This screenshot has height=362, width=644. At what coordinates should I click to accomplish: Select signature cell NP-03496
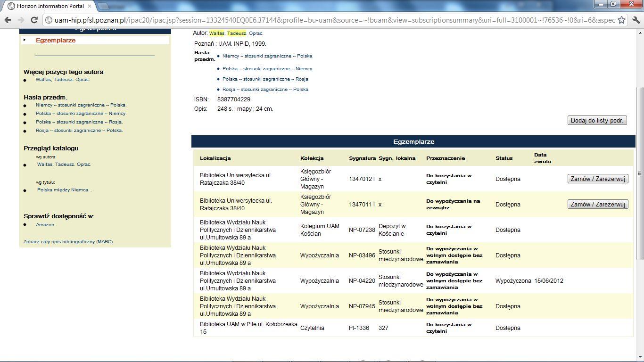tap(362, 255)
